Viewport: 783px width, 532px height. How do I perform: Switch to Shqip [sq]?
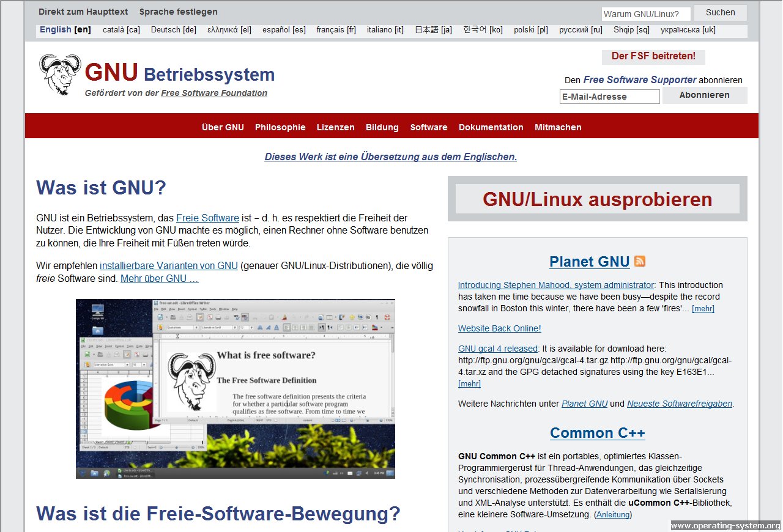click(631, 30)
